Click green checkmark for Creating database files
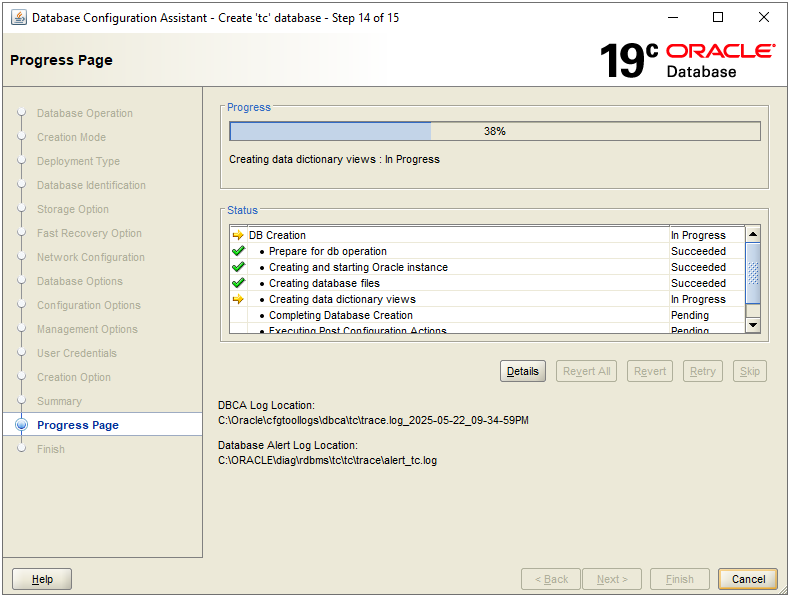 coord(238,283)
